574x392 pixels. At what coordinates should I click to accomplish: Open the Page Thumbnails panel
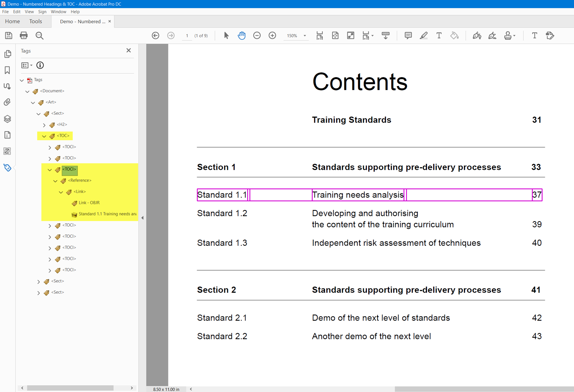point(8,54)
